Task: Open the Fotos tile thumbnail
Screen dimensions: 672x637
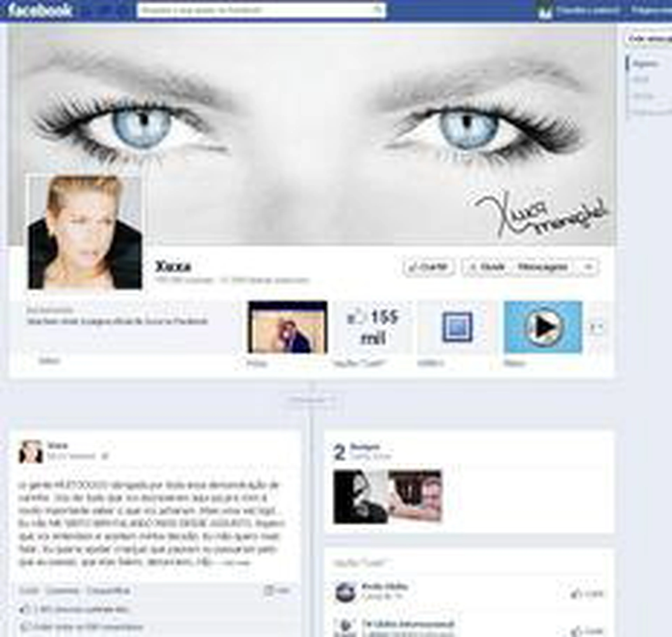Action: pyautogui.click(x=288, y=327)
